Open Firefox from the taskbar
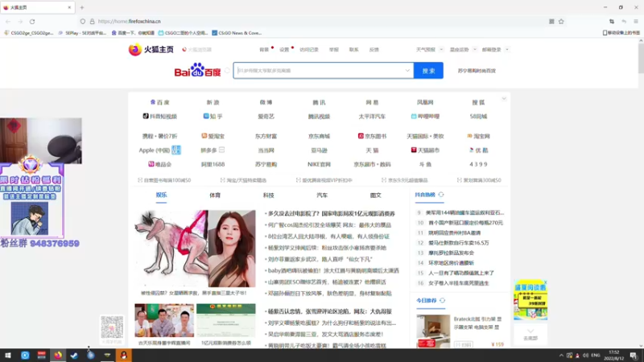Screen dimensions: 644x362 pyautogui.click(x=58, y=356)
